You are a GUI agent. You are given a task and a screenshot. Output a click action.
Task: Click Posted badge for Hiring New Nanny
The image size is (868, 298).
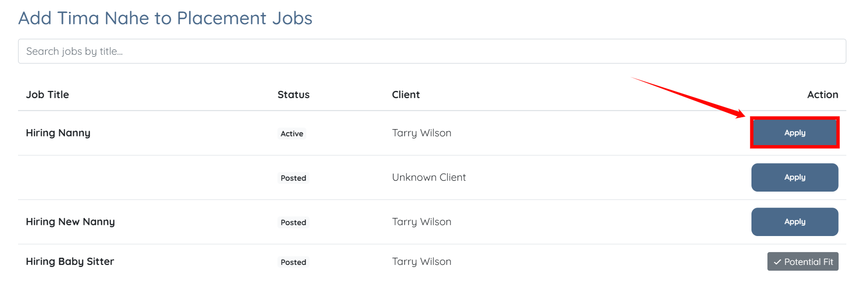pos(293,223)
